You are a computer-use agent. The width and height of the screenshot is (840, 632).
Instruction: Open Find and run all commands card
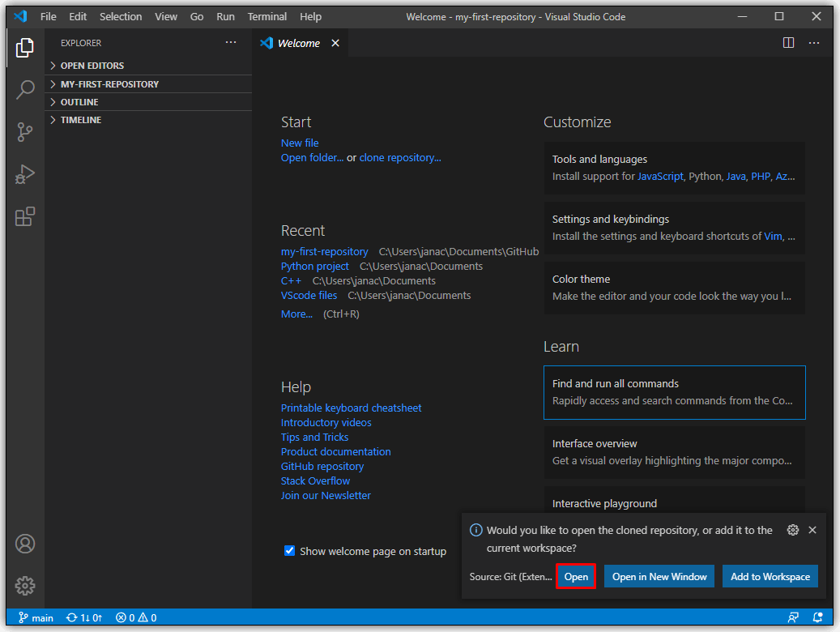coord(674,392)
